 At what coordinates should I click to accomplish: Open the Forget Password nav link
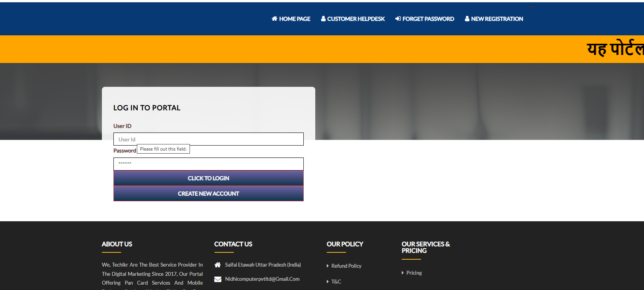428,19
